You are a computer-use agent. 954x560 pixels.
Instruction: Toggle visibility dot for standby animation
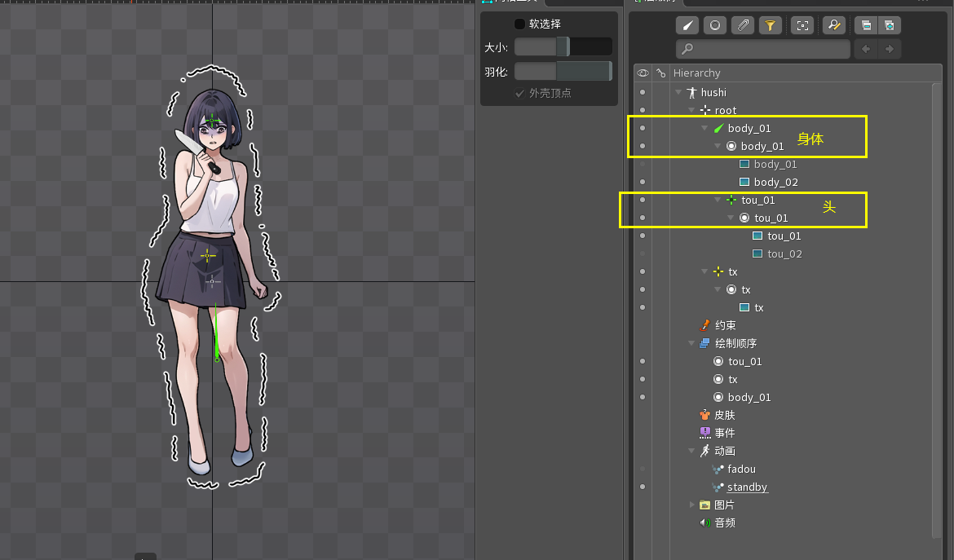point(643,487)
